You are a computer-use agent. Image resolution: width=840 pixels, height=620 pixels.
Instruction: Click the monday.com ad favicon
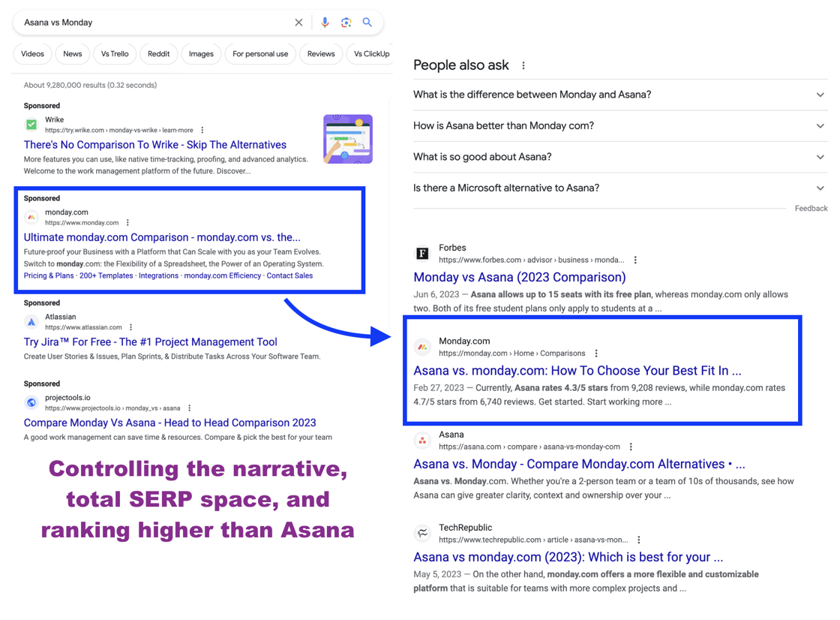pos(31,217)
